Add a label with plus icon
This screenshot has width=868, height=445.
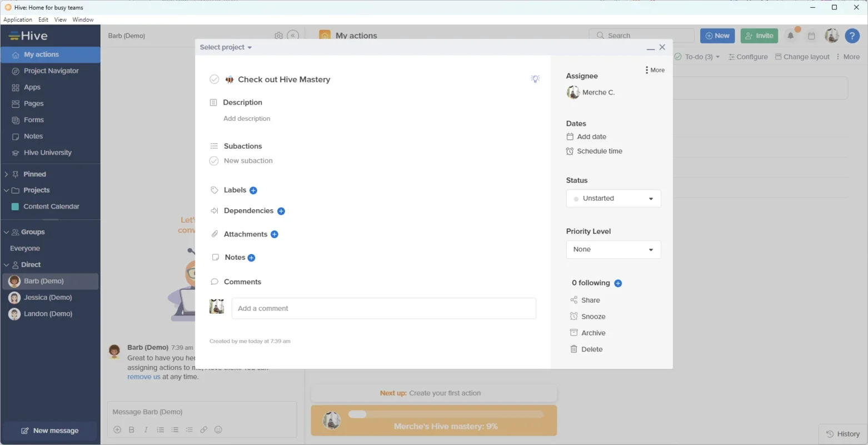253,190
